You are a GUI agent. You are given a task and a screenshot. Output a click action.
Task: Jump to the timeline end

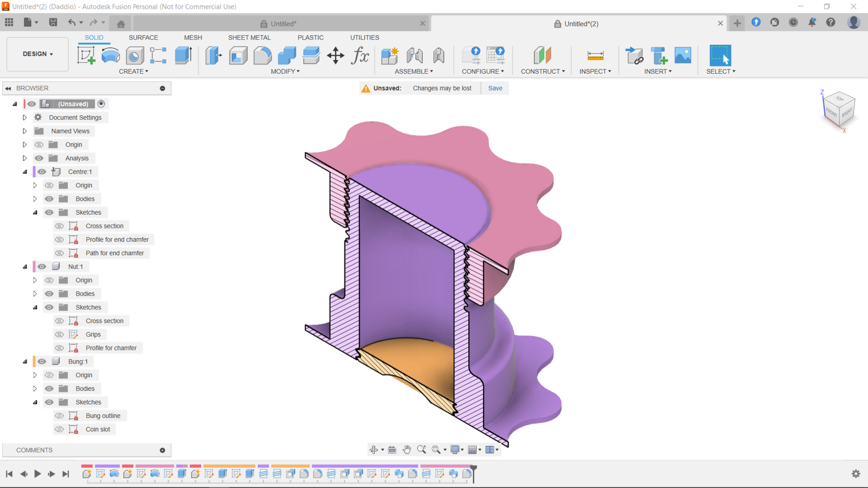[65, 474]
